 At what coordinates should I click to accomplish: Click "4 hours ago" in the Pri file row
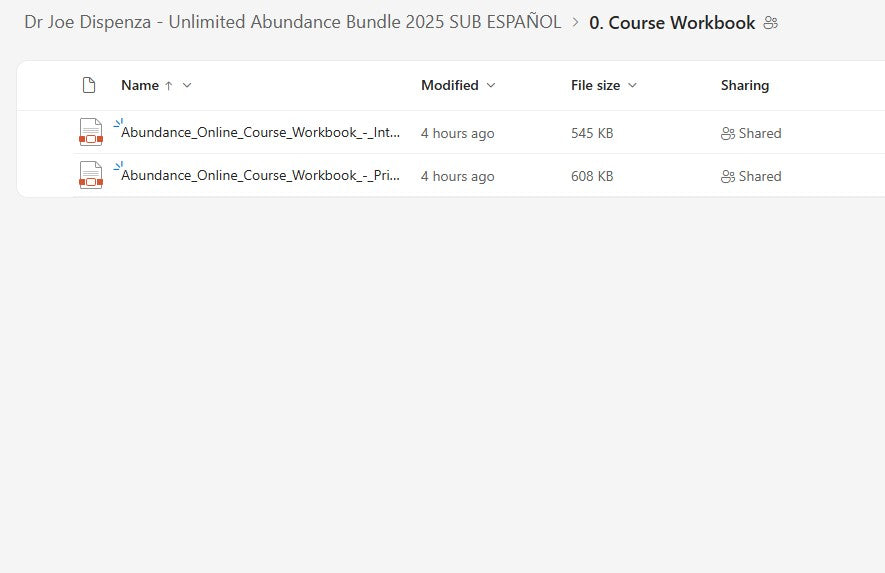click(x=458, y=176)
